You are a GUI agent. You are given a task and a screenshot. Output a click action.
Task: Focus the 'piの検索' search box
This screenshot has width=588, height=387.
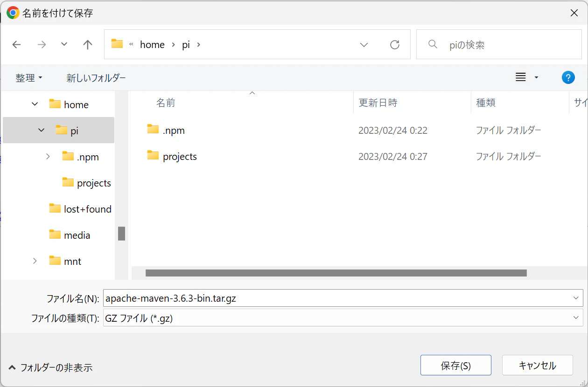click(x=499, y=45)
